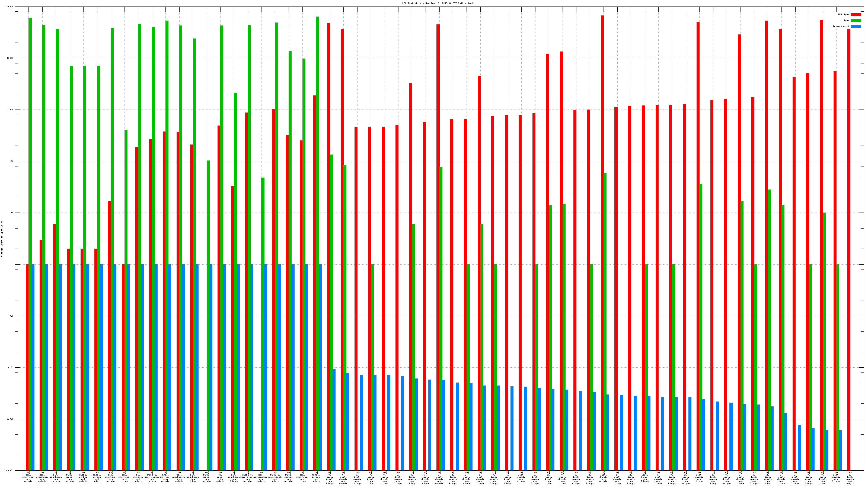
Task: Select the bl.spamcop.net origin axis label
Action: 138,477
